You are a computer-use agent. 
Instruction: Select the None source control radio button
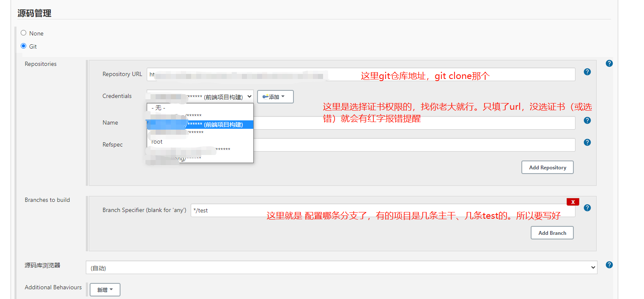click(23, 33)
